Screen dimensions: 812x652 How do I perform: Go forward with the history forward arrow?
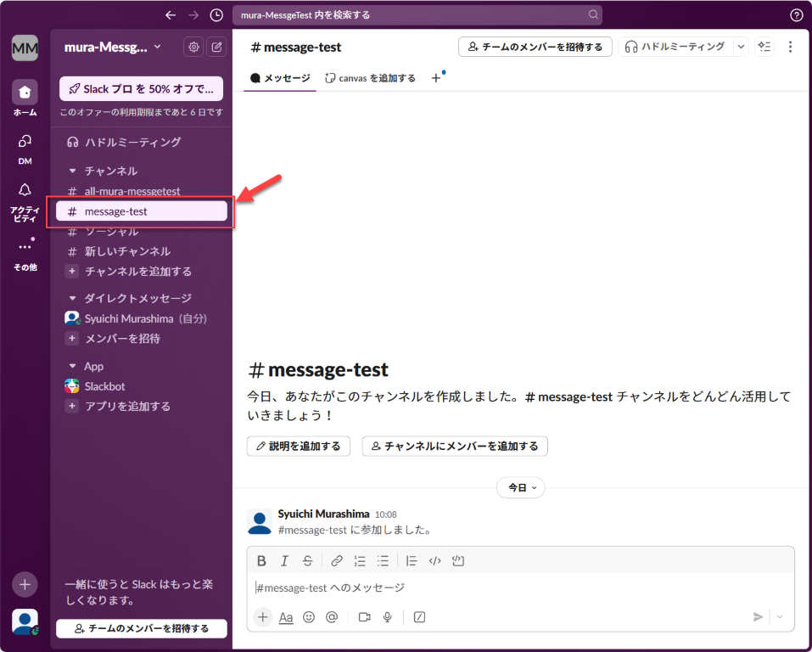193,15
